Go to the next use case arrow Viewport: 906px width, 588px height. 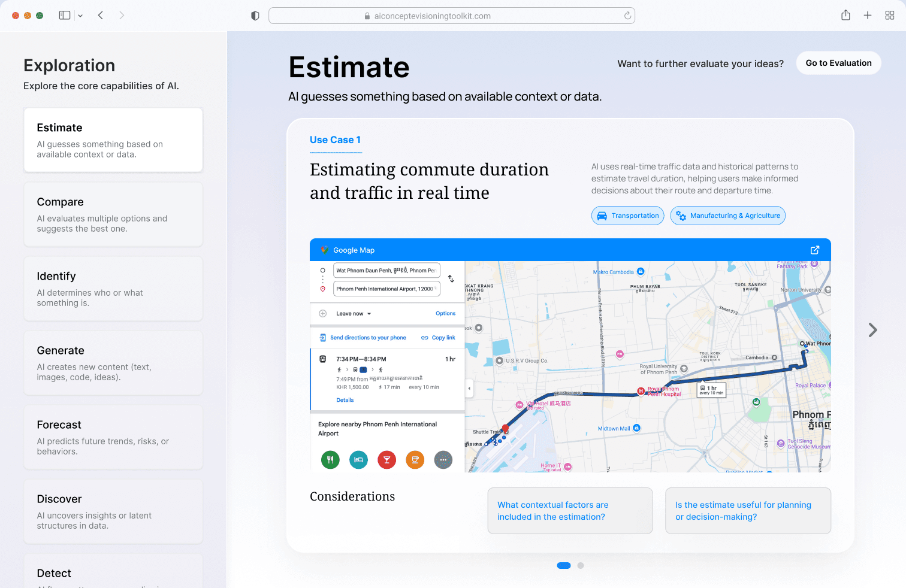tap(873, 330)
